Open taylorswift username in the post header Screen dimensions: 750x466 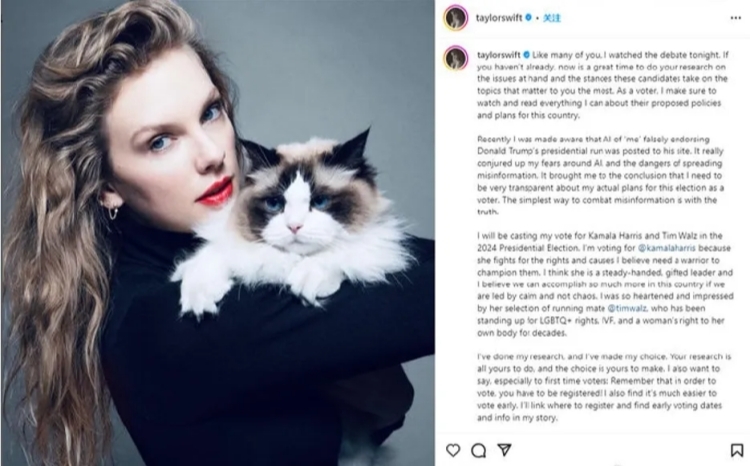click(499, 18)
